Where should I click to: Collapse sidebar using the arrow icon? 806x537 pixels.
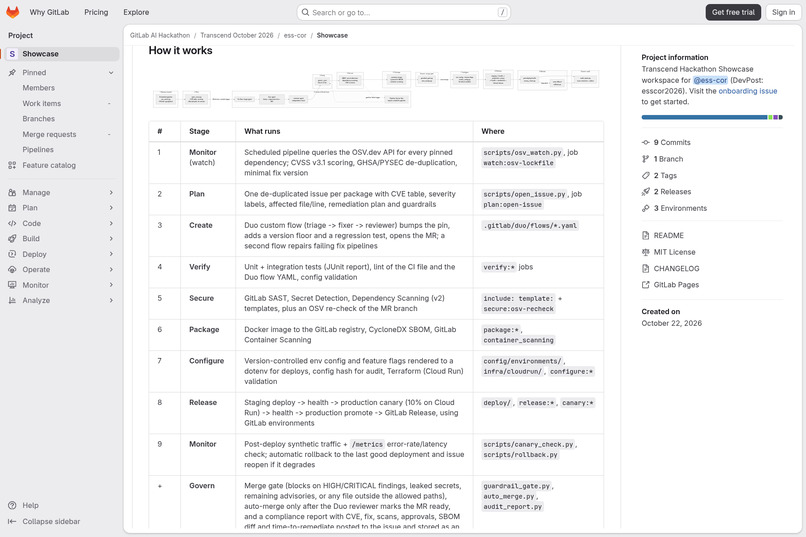[12, 521]
